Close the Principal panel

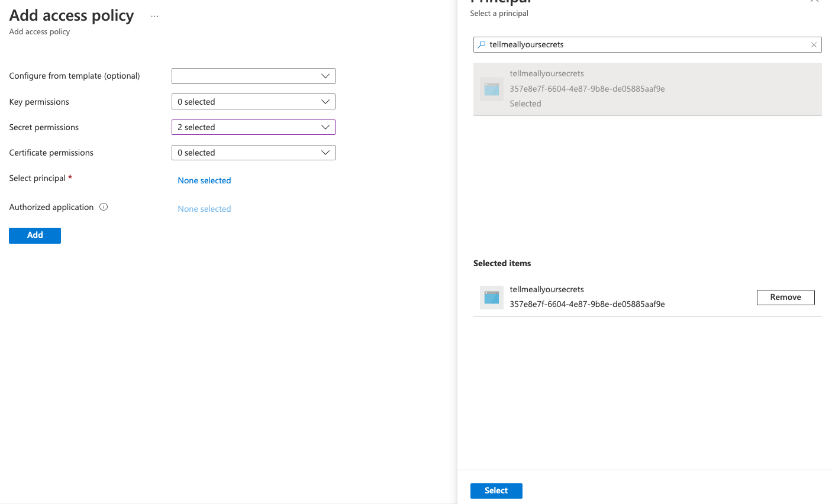[815, 2]
